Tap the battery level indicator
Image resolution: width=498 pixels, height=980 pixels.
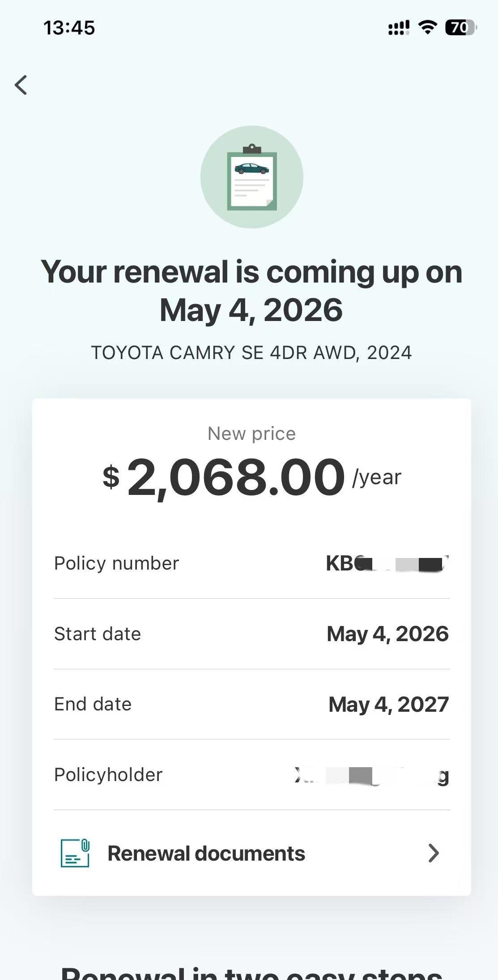tap(460, 28)
